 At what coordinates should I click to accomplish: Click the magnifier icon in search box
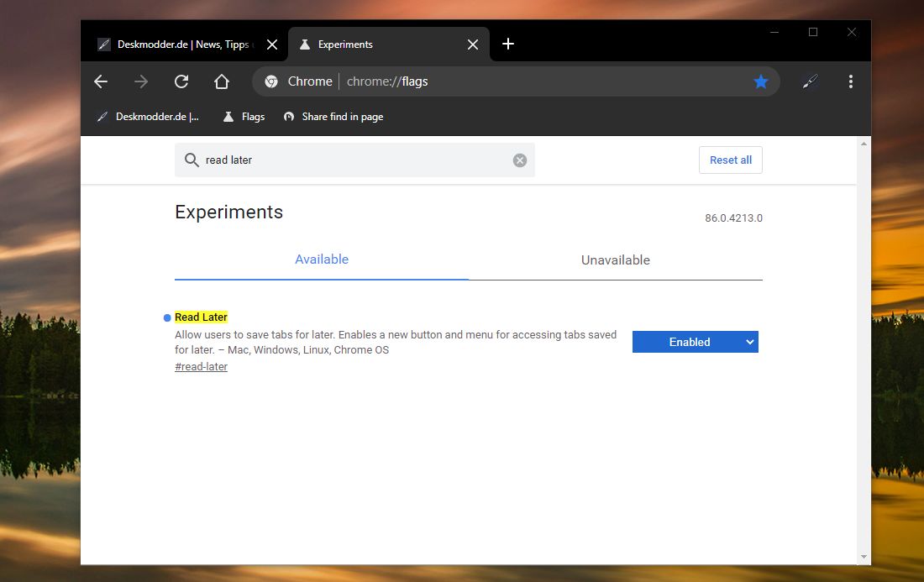coord(192,160)
